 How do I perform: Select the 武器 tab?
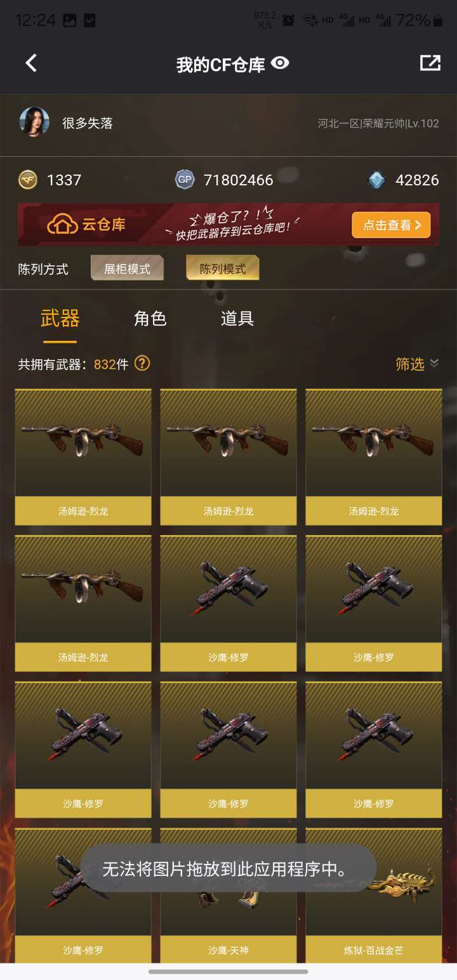coord(60,318)
